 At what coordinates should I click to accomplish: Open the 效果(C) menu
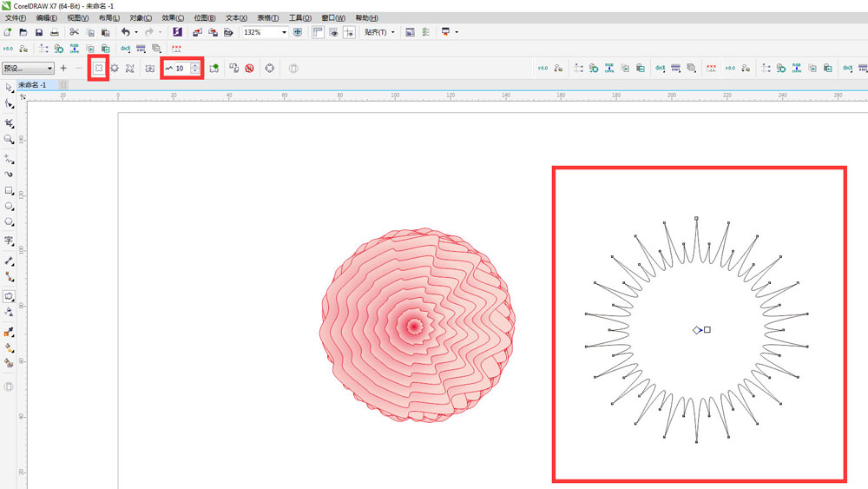173,17
